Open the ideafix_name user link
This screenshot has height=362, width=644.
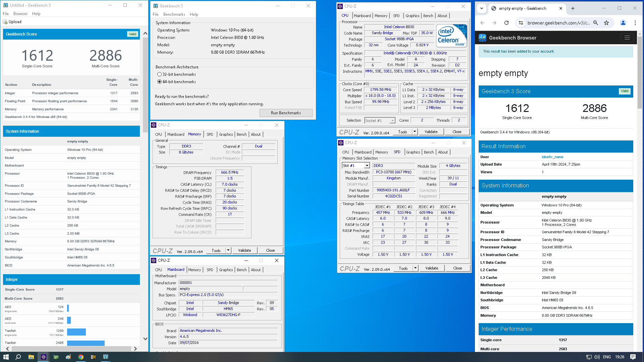552,157
